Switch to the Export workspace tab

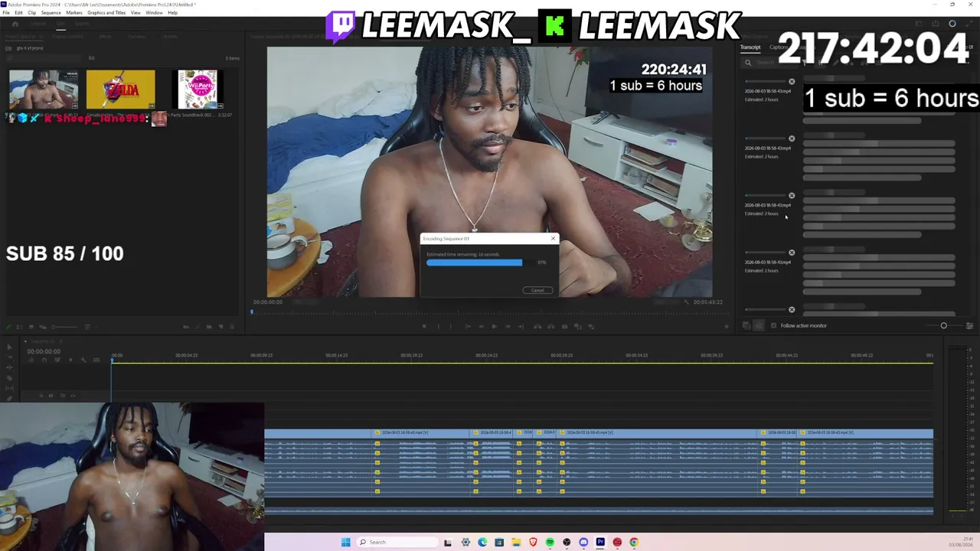point(82,24)
